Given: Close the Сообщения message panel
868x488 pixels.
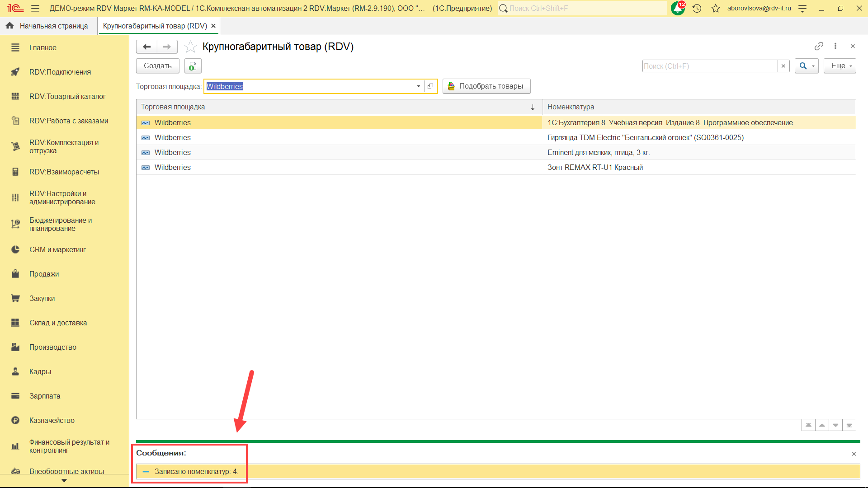Looking at the screenshot, I should click(x=854, y=454).
